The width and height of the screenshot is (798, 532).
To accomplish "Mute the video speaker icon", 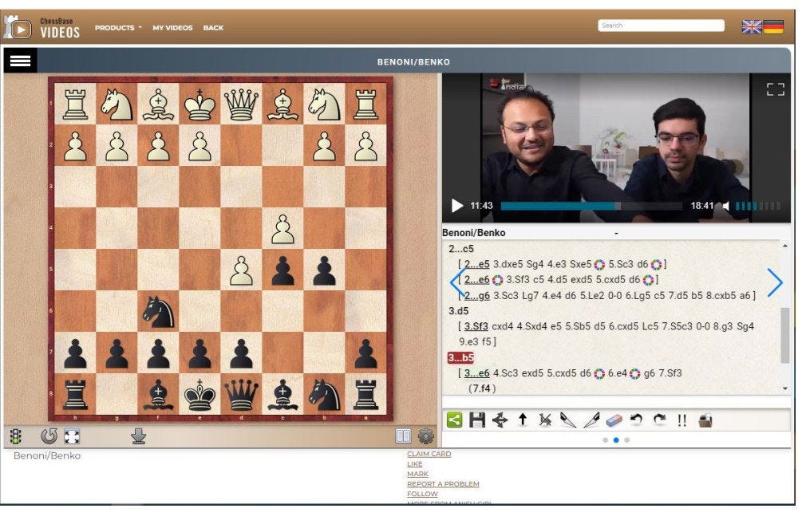I will [x=726, y=206].
